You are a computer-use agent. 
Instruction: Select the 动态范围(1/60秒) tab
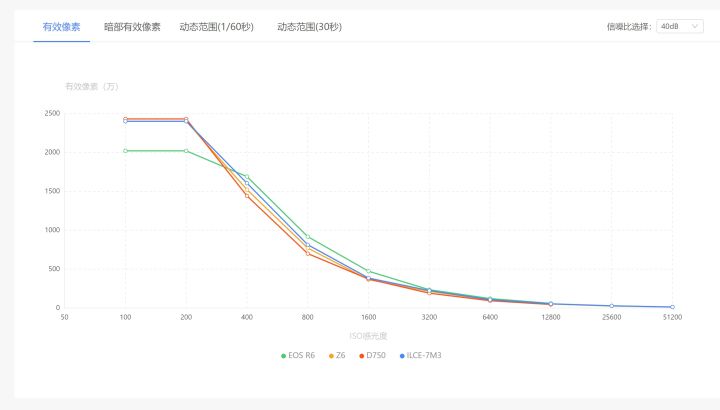216,26
